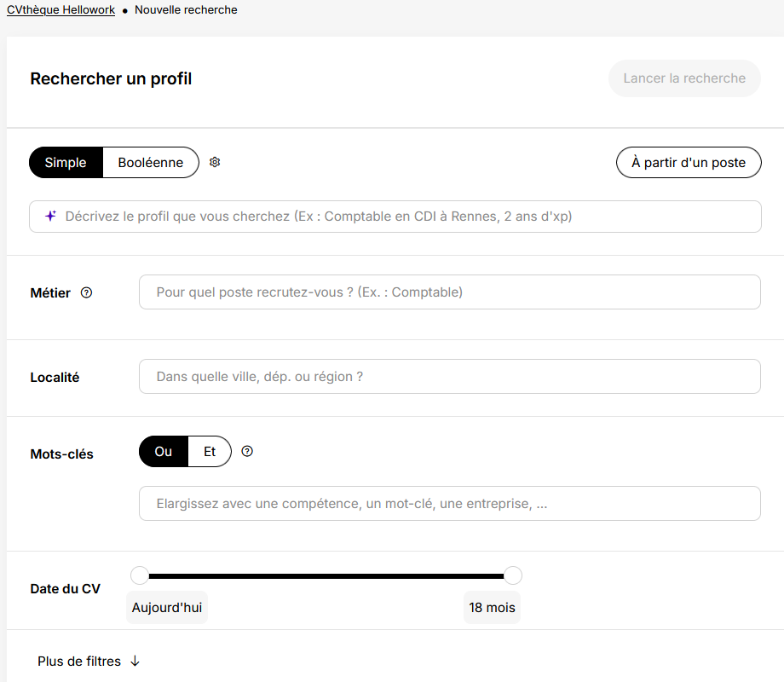Focus the profile description search field
784x682 pixels.
point(395,217)
